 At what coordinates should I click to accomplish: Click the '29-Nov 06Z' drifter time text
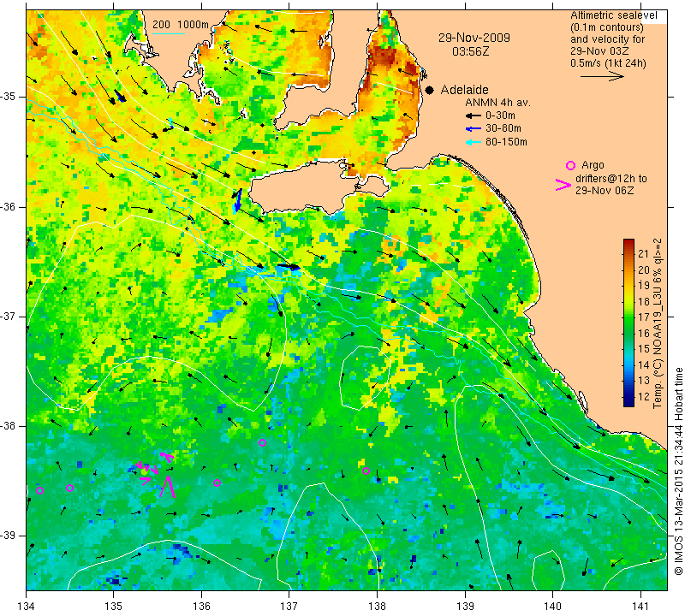[605, 190]
